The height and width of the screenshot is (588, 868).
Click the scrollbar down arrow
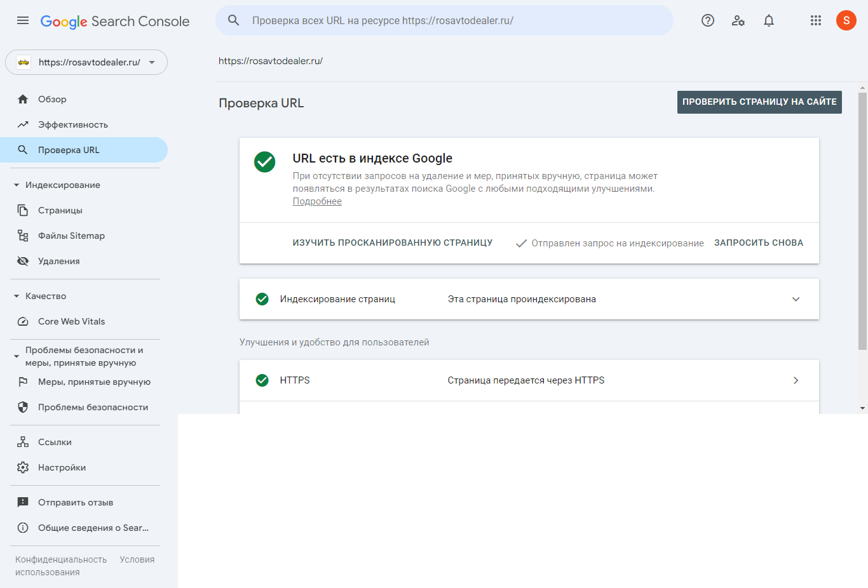coord(862,408)
